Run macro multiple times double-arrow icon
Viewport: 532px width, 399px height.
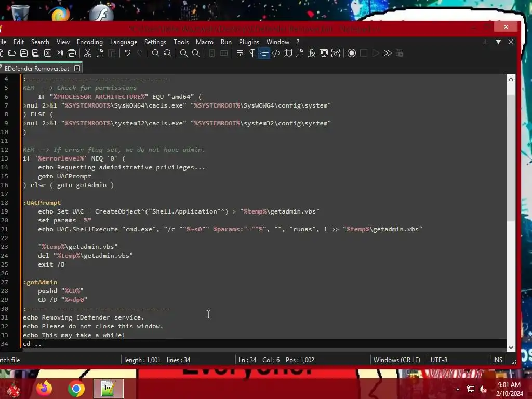(388, 54)
